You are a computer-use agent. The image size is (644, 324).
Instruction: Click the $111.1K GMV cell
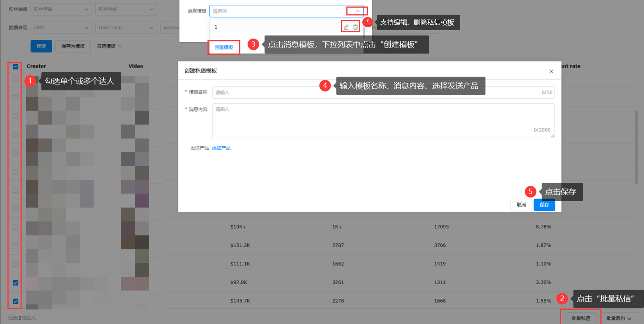pyautogui.click(x=240, y=264)
